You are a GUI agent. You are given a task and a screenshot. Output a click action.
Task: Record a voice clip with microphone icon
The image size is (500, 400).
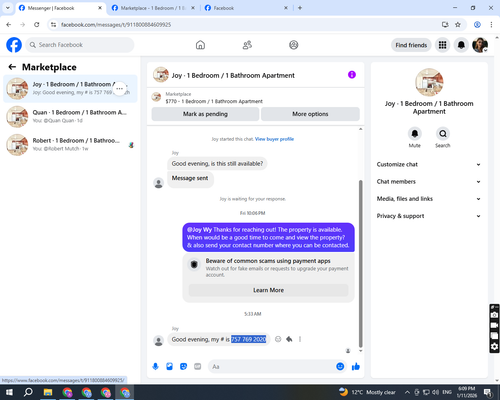click(155, 367)
